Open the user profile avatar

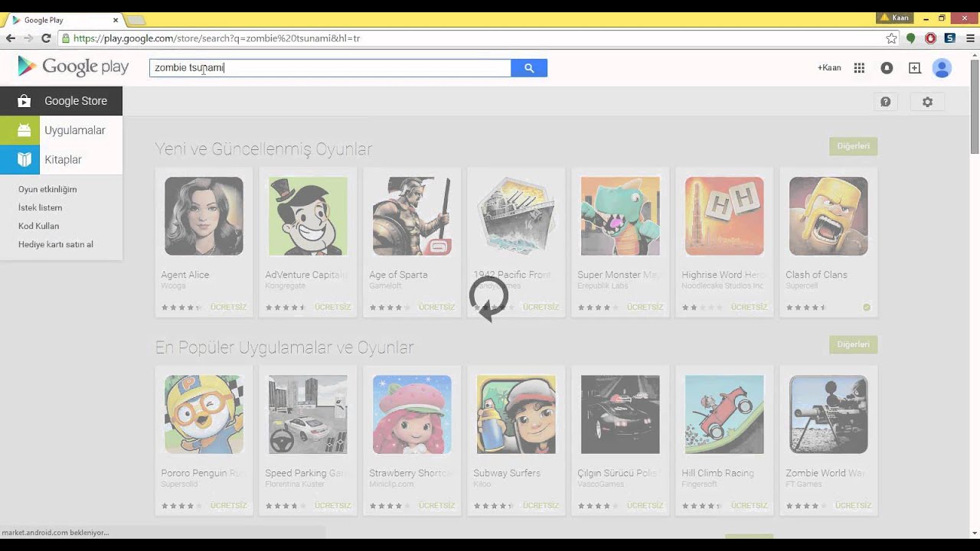pyautogui.click(x=942, y=68)
